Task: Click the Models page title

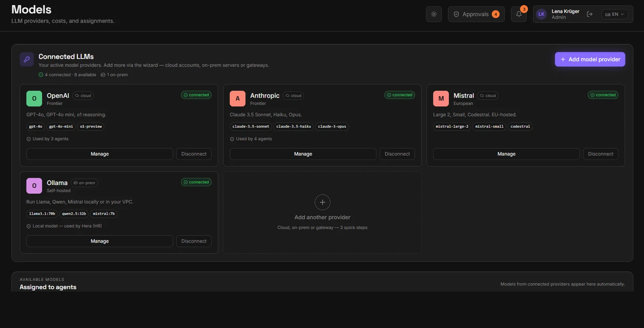Action: click(31, 9)
